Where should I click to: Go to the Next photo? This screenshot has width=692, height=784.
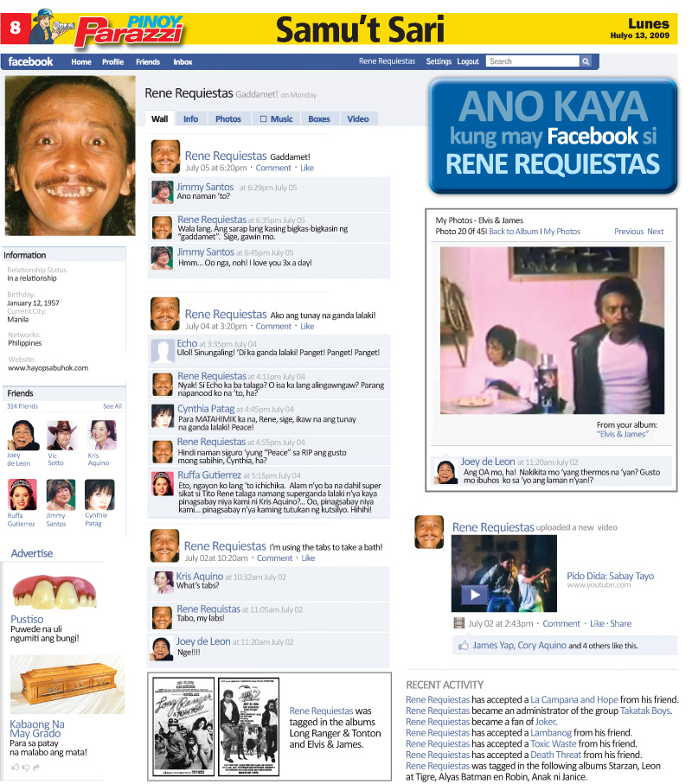(x=656, y=232)
